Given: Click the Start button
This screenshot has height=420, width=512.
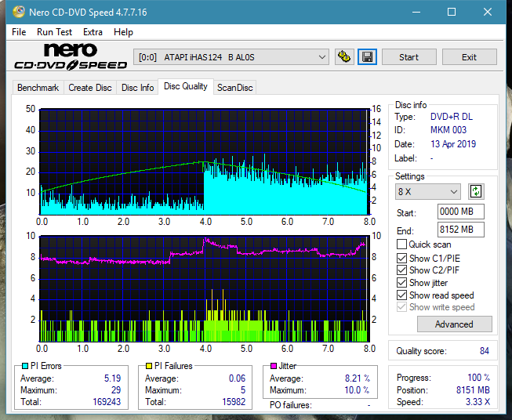Looking at the screenshot, I should [409, 57].
